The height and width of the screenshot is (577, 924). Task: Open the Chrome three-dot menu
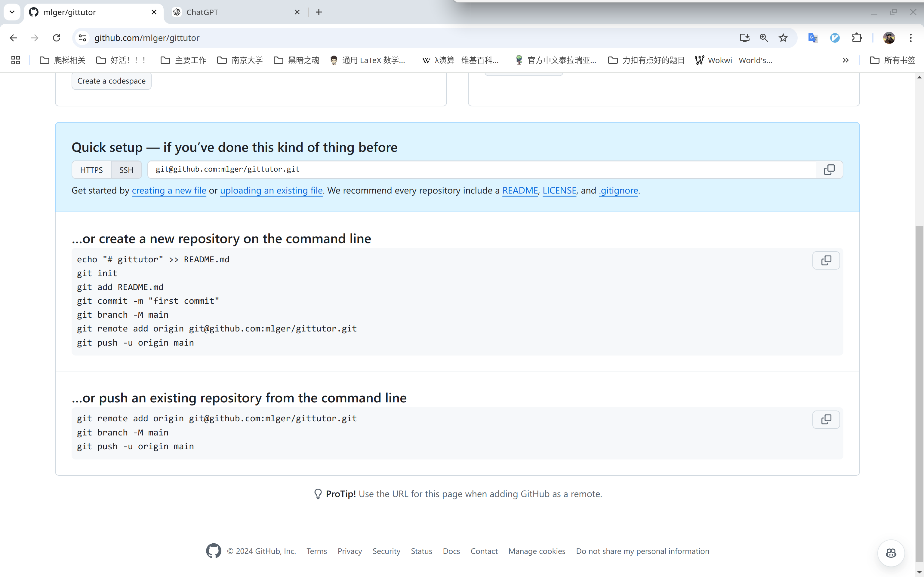point(911,38)
